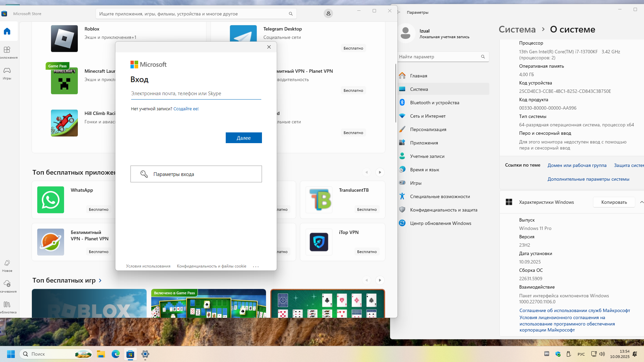Open Microsoft Store Home tab in sidebar
Screen dimensions: 644x362
click(7, 32)
